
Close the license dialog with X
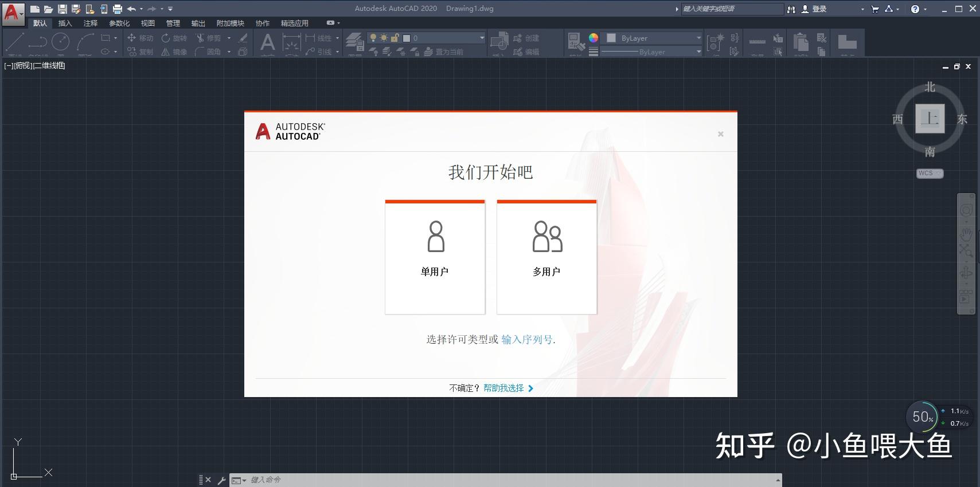(721, 134)
